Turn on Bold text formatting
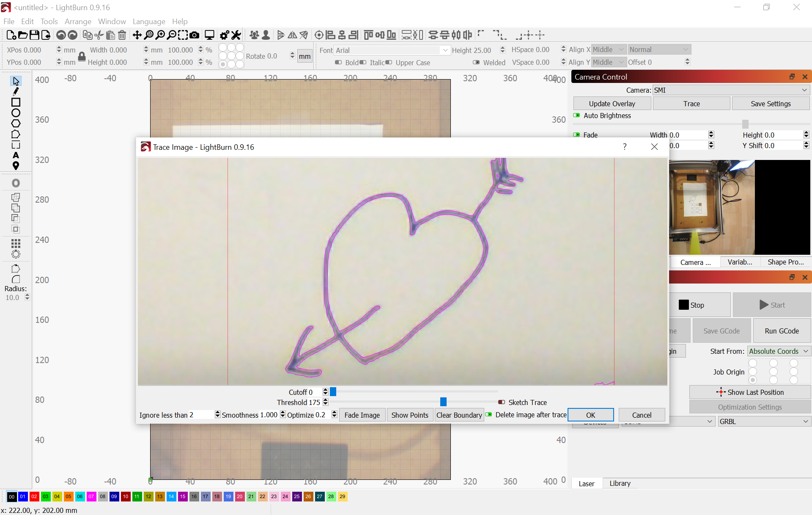Screen dimensions: 812x515 [338, 62]
